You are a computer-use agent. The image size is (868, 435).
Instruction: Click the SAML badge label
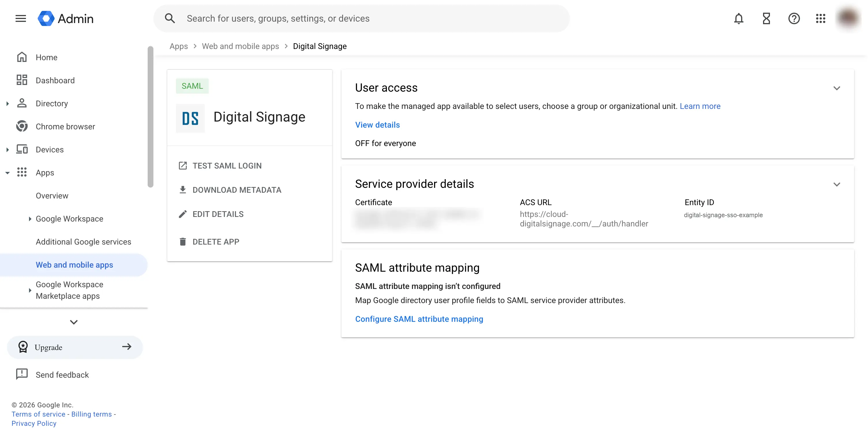tap(192, 86)
